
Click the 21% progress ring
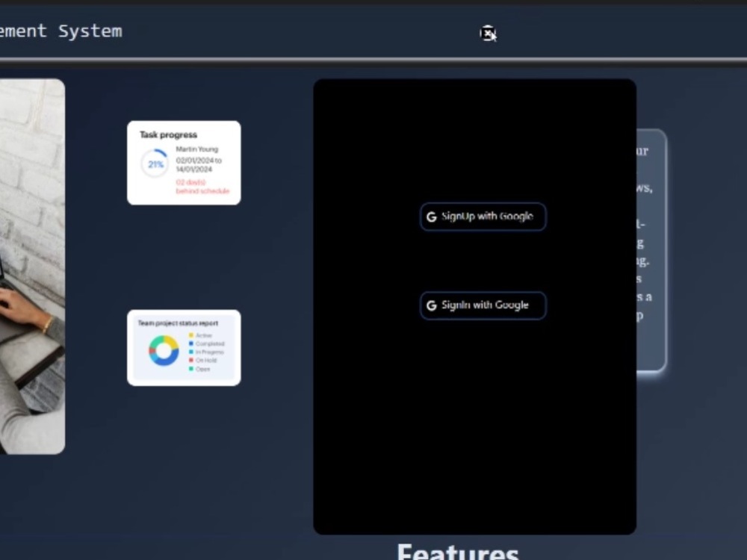[155, 164]
